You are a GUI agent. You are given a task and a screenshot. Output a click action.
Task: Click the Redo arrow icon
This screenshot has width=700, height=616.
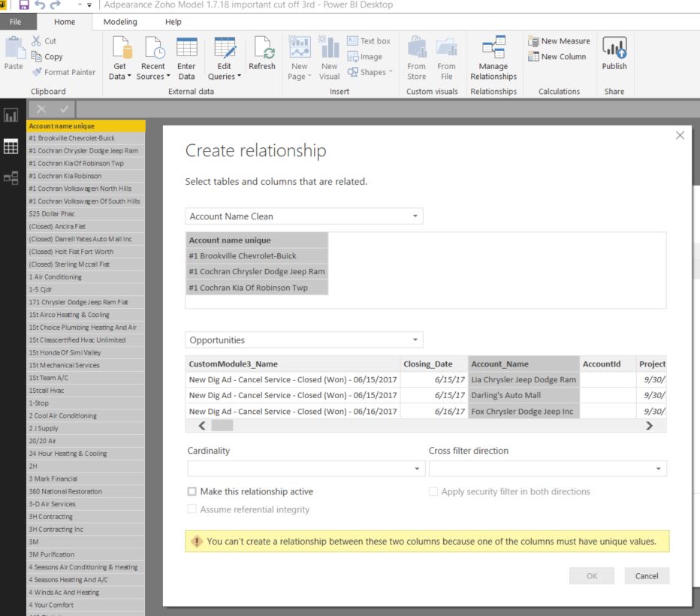[x=56, y=5]
